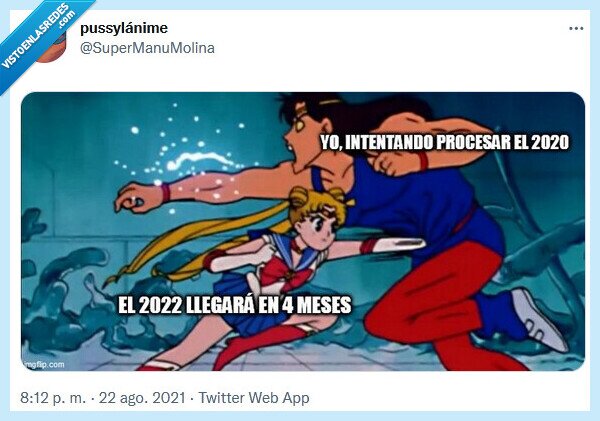Click the 'YO, INTENTANDO PROCESAR EL 2020' caption
Screen dimensions: 600x421
[445, 142]
